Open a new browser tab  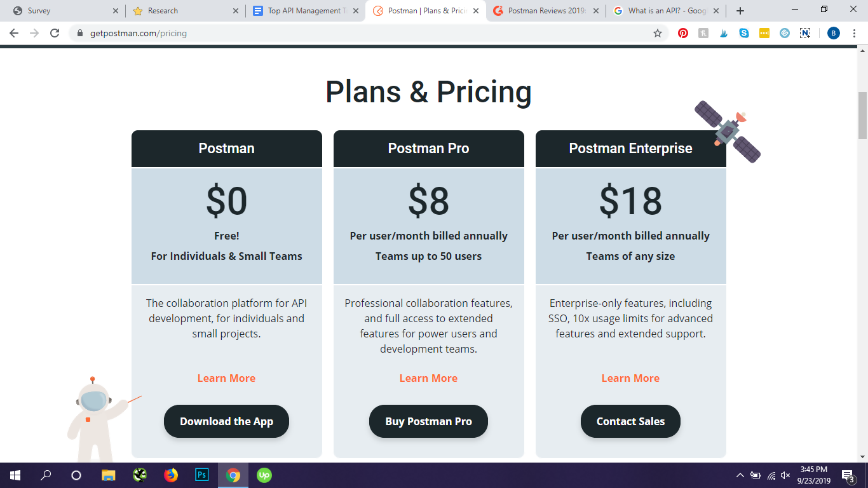(740, 11)
